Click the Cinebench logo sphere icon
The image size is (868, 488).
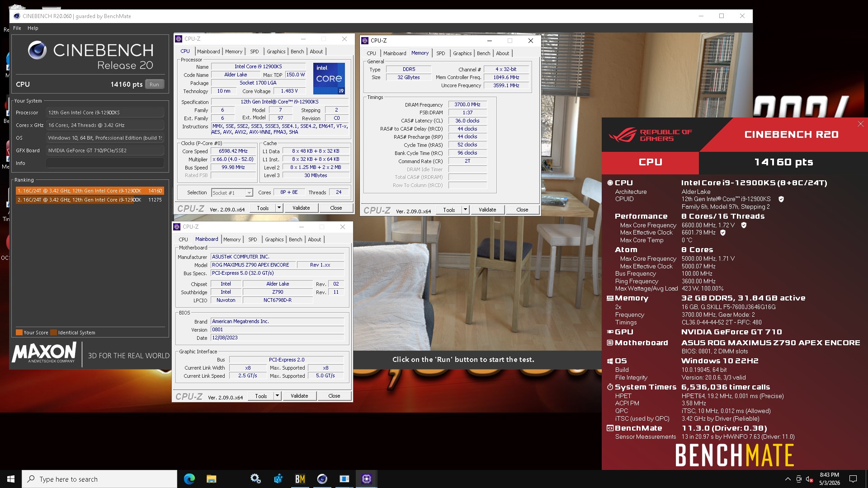(x=37, y=50)
